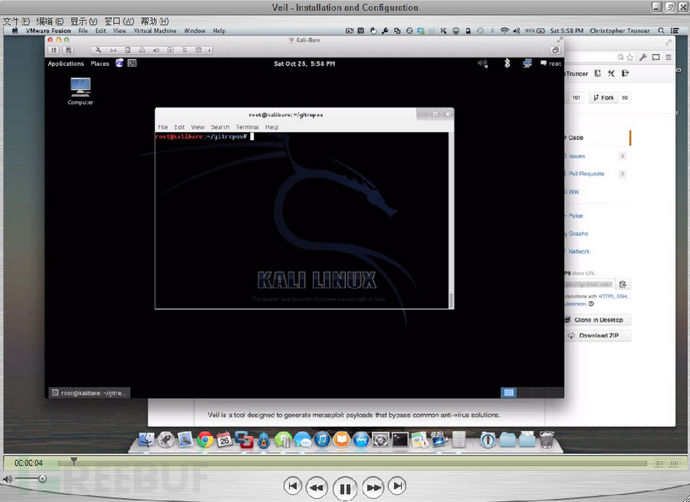This screenshot has height=502, width=690.
Task: Open the 窗口(W) menu
Action: pos(119,21)
